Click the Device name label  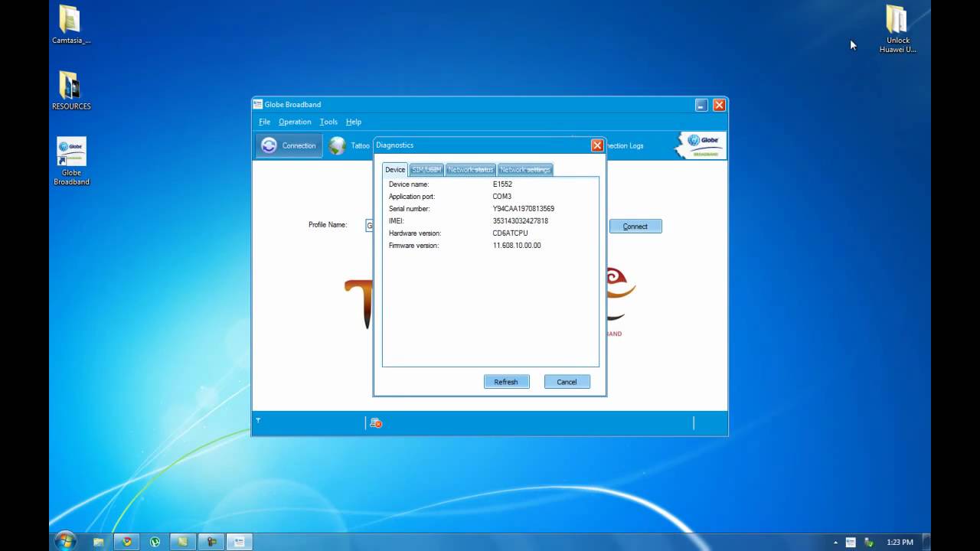click(x=409, y=184)
